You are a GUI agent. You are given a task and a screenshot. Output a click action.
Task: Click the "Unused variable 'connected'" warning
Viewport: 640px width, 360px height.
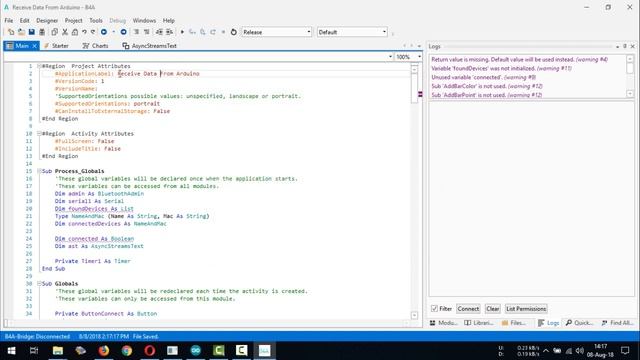coord(484,77)
